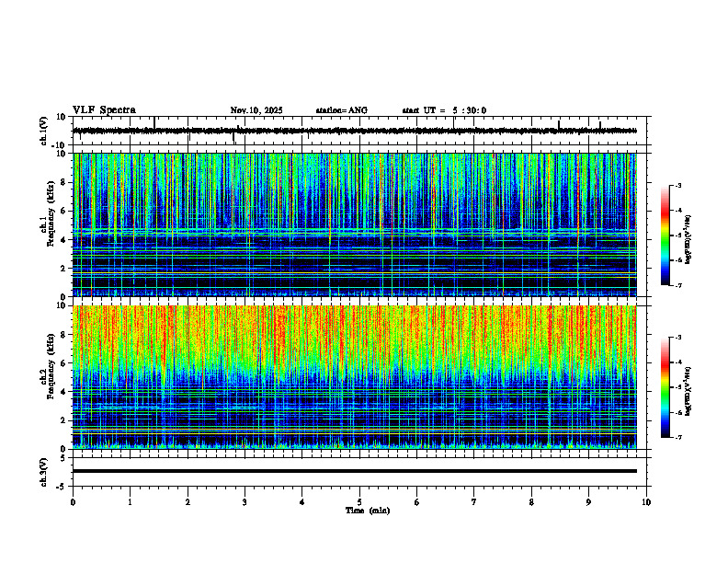Click the '-7' tick on ch.1 colorbar
The image size is (728, 563).
(x=678, y=285)
